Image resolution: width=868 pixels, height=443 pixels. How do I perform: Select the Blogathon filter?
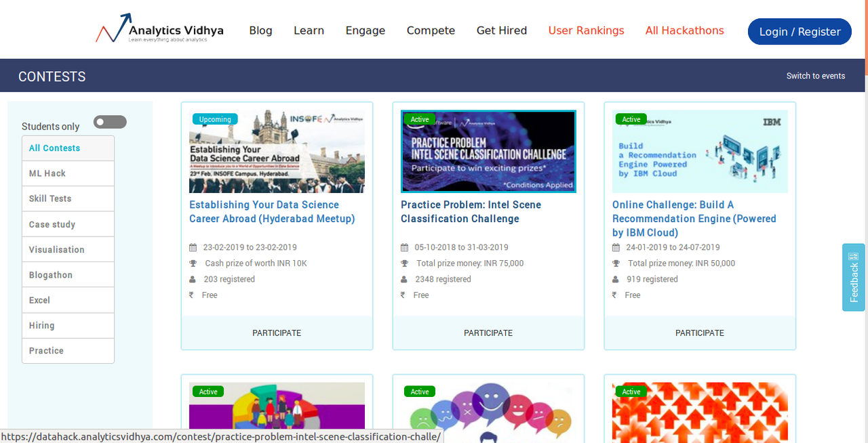68,275
